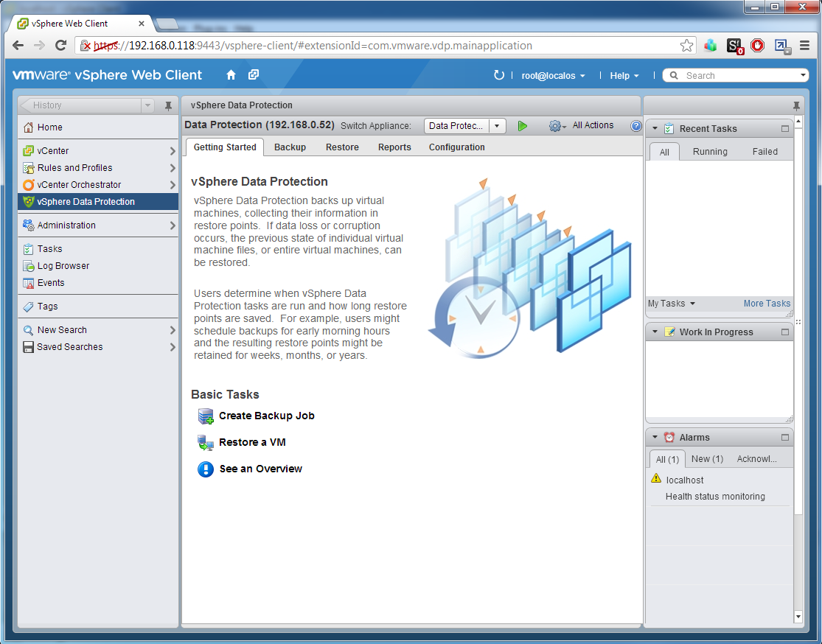Viewport: 822px width, 644px height.
Task: Open the History dropdown arrow
Action: (x=148, y=105)
